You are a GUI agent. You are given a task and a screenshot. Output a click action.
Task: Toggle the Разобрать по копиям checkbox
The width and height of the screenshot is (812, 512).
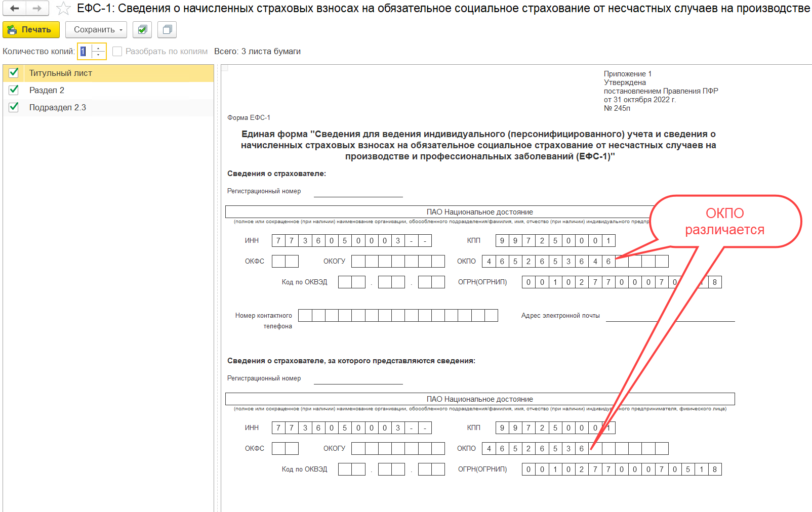[x=117, y=51]
